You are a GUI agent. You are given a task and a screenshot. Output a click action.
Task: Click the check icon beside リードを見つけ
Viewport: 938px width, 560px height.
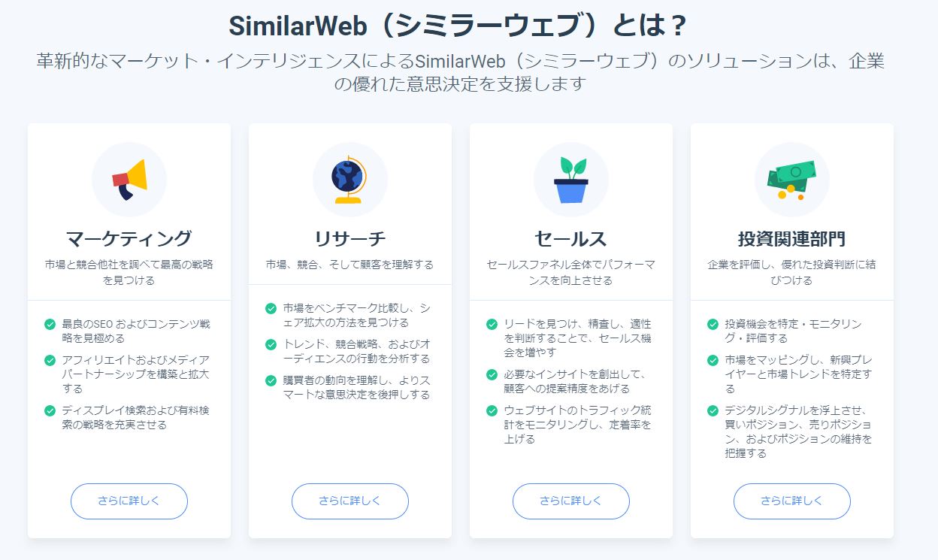pyautogui.click(x=492, y=325)
